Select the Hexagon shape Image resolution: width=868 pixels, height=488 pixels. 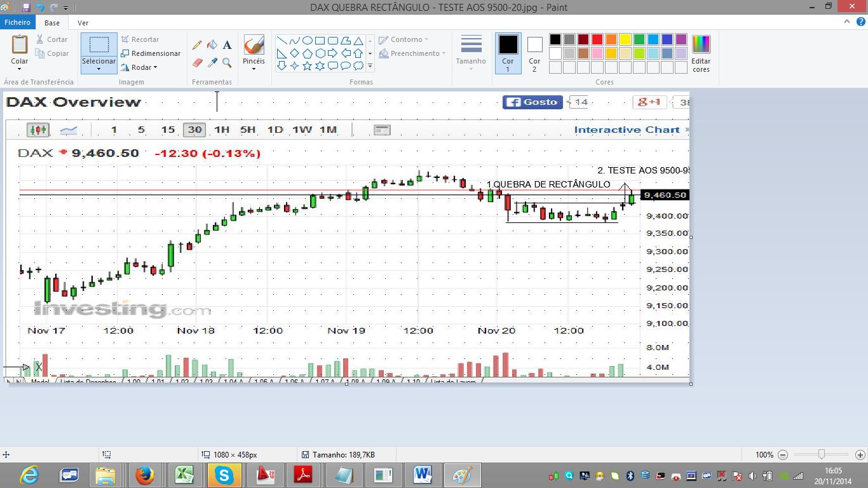click(320, 53)
